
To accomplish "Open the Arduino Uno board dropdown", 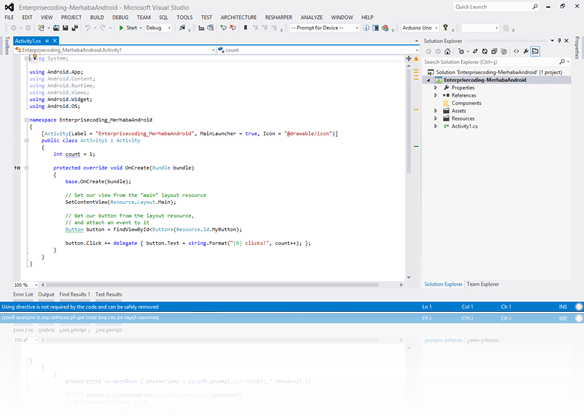I will coord(420,28).
